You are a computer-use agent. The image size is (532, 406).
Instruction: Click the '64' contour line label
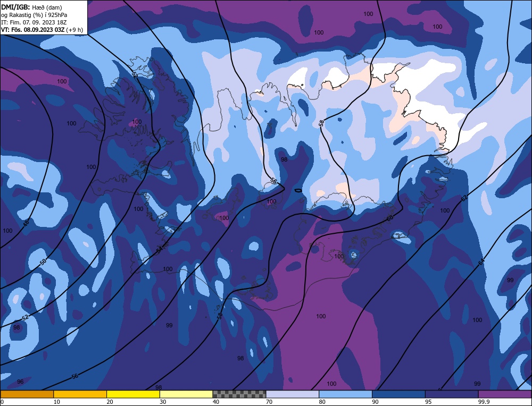(481, 261)
